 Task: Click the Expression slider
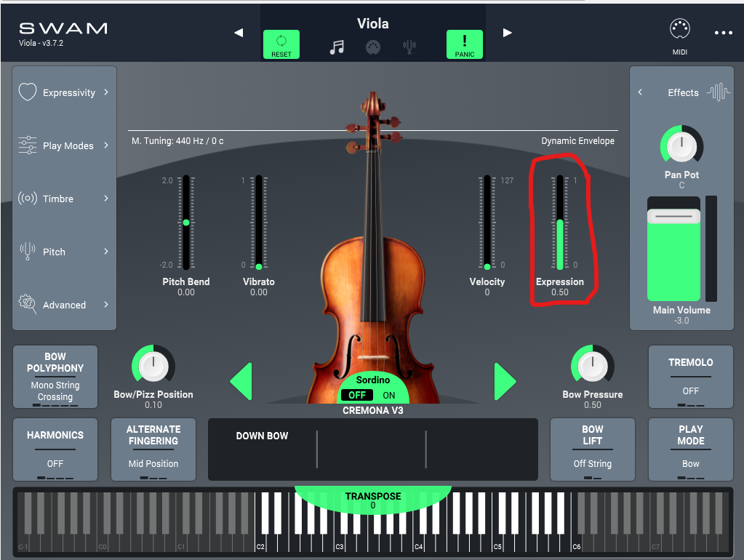(560, 223)
